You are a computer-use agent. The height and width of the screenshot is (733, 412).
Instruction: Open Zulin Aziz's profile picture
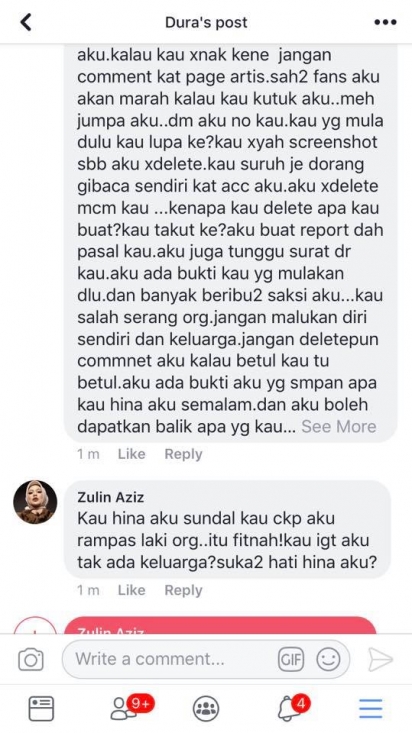pos(35,502)
